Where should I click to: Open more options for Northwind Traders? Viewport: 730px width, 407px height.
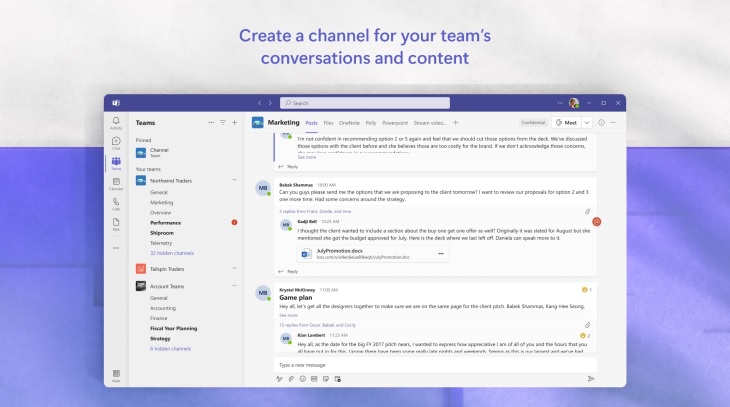234,180
